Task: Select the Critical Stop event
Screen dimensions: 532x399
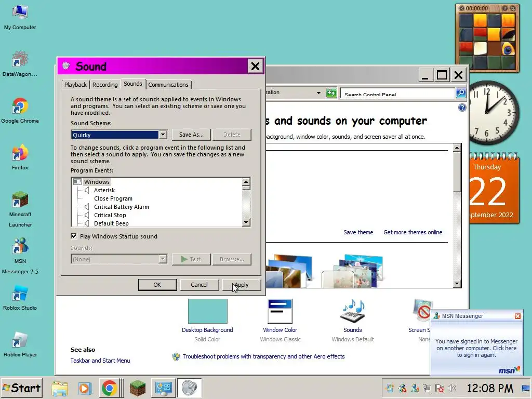Action: [110, 215]
